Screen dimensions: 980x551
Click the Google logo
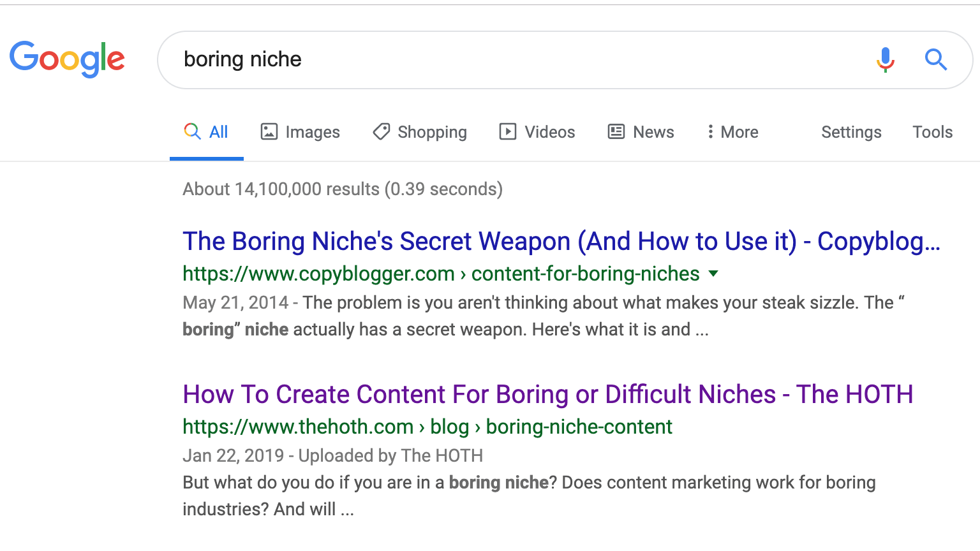coord(67,59)
